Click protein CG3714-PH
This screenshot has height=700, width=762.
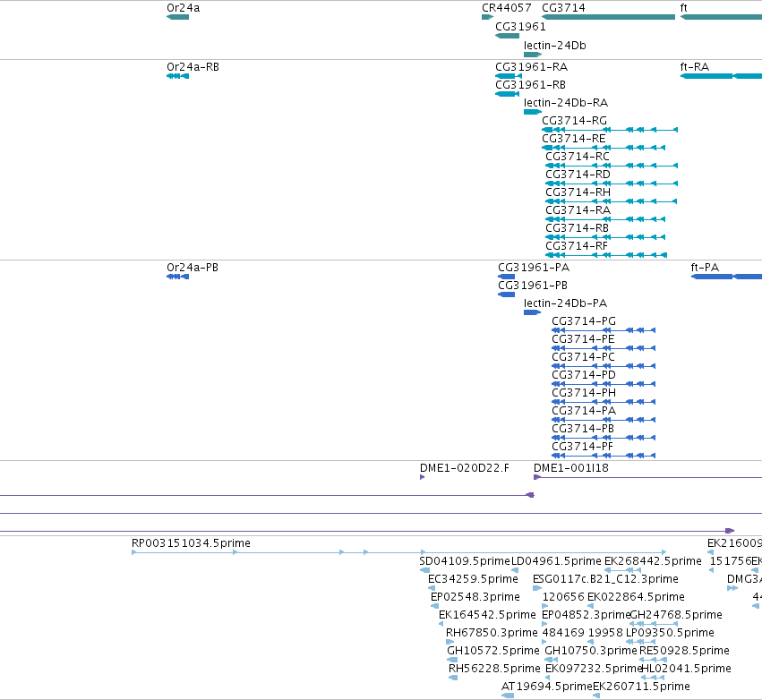(x=604, y=402)
